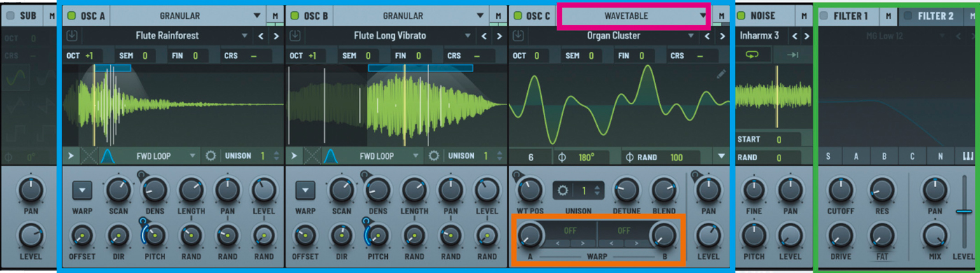Click OSC A import sample icon

[x=72, y=36]
